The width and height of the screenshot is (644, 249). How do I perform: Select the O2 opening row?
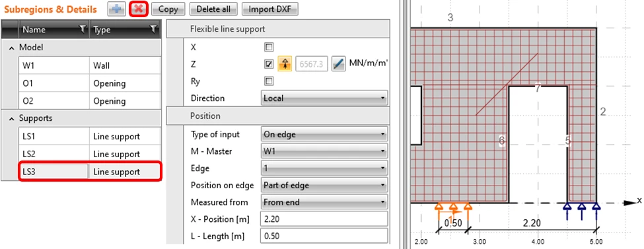89,101
